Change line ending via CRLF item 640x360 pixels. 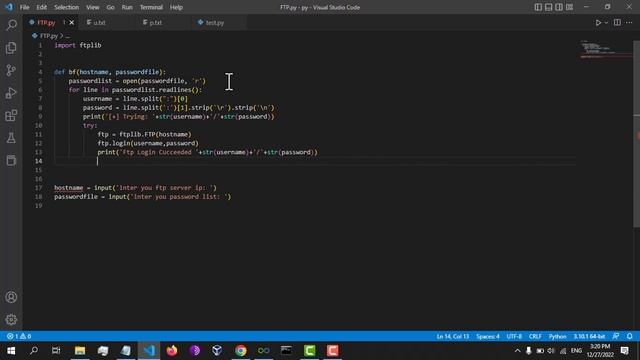pos(535,336)
